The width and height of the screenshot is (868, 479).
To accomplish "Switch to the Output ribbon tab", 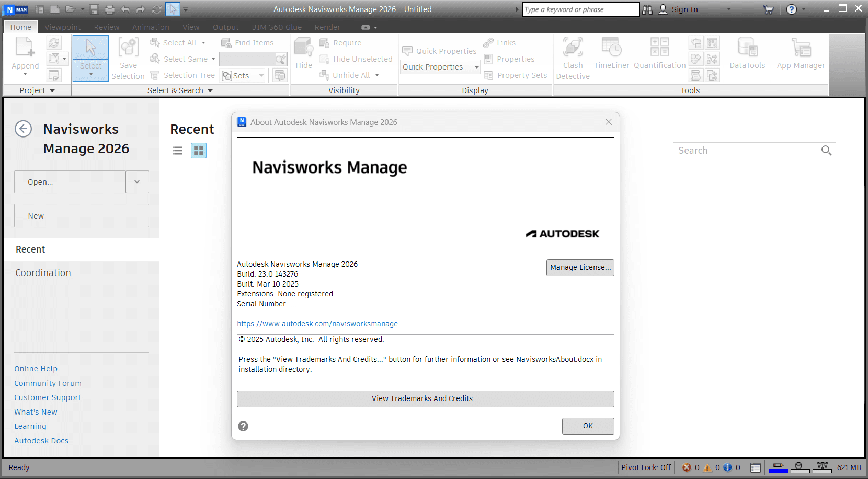I will click(225, 27).
